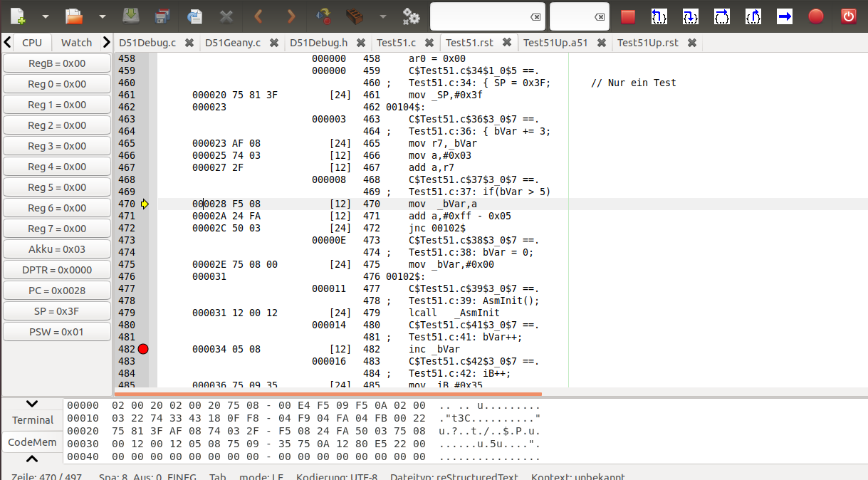Image resolution: width=868 pixels, height=480 pixels.
Task: Step over with the debugger icon
Action: click(722, 16)
